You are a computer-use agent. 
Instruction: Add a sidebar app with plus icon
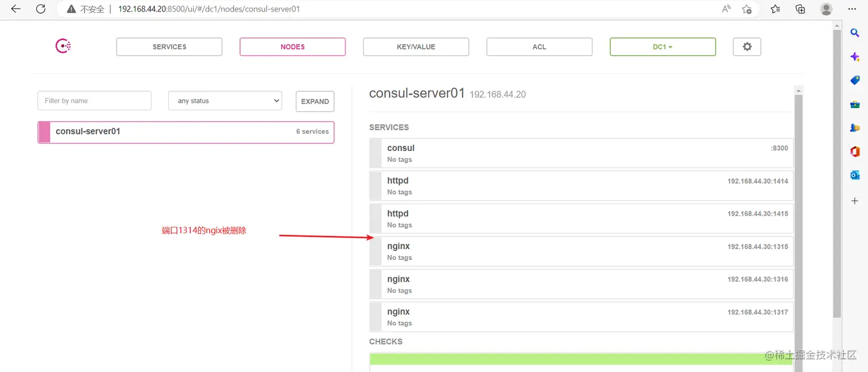coord(854,201)
